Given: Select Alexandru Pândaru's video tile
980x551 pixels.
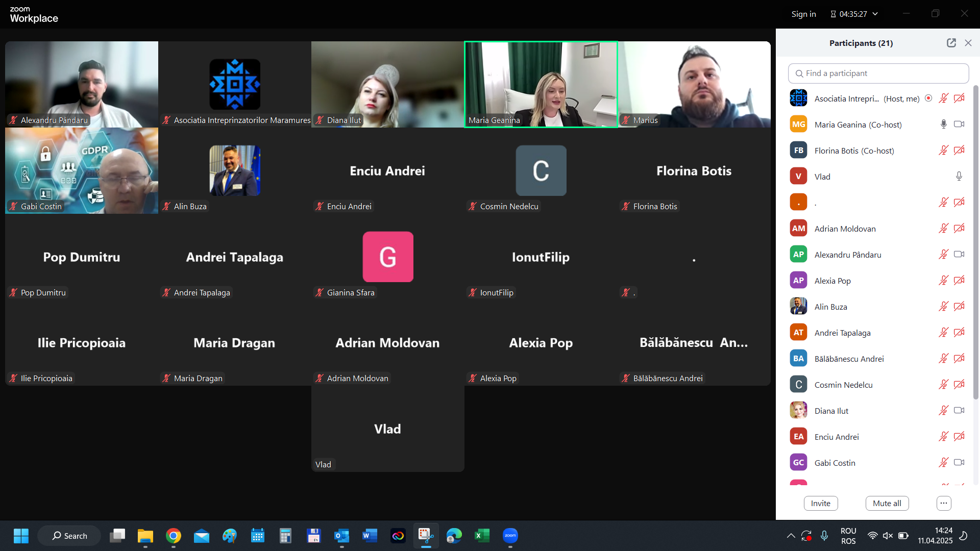Looking at the screenshot, I should click(x=82, y=84).
